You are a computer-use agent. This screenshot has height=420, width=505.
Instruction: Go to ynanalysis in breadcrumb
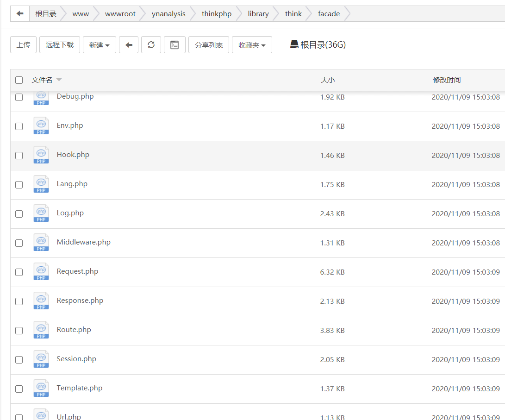click(x=168, y=13)
